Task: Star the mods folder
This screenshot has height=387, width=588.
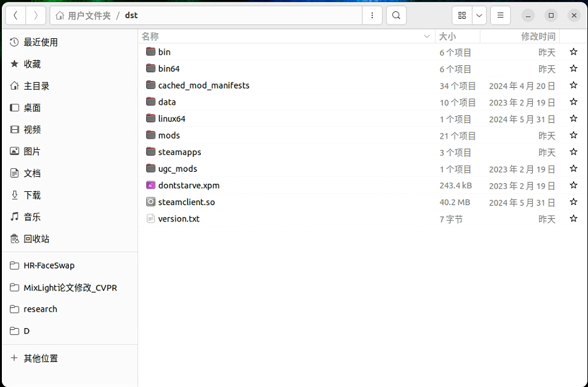Action: tap(574, 135)
